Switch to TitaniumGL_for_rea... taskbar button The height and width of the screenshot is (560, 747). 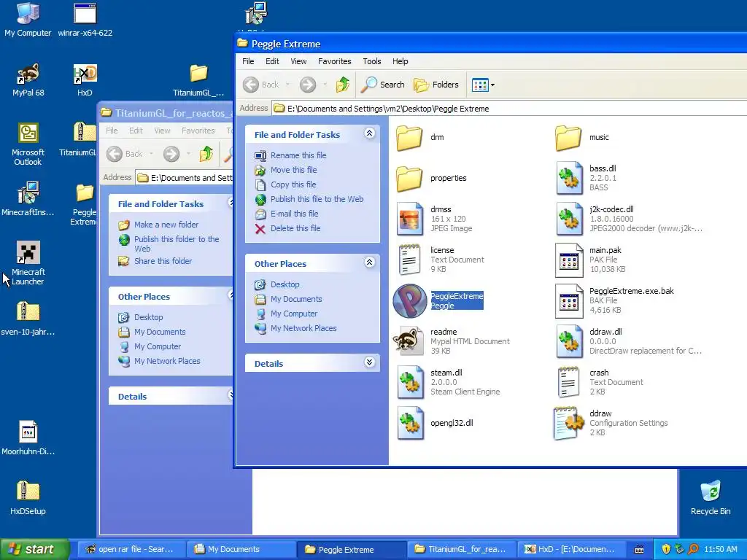[x=460, y=549]
